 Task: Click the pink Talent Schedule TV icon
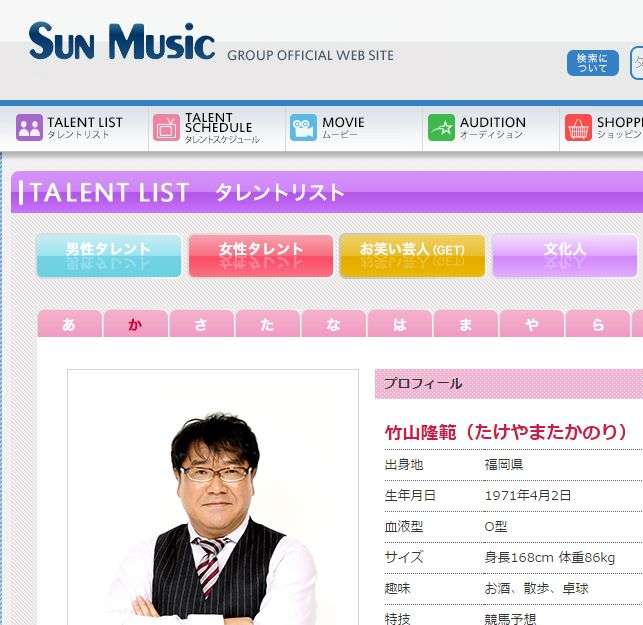[166, 128]
